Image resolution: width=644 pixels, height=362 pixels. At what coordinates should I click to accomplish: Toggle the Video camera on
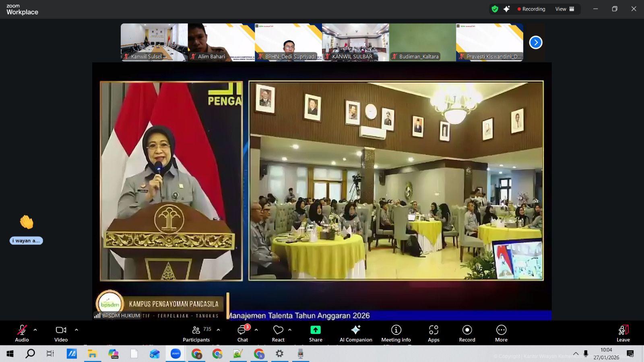click(61, 333)
